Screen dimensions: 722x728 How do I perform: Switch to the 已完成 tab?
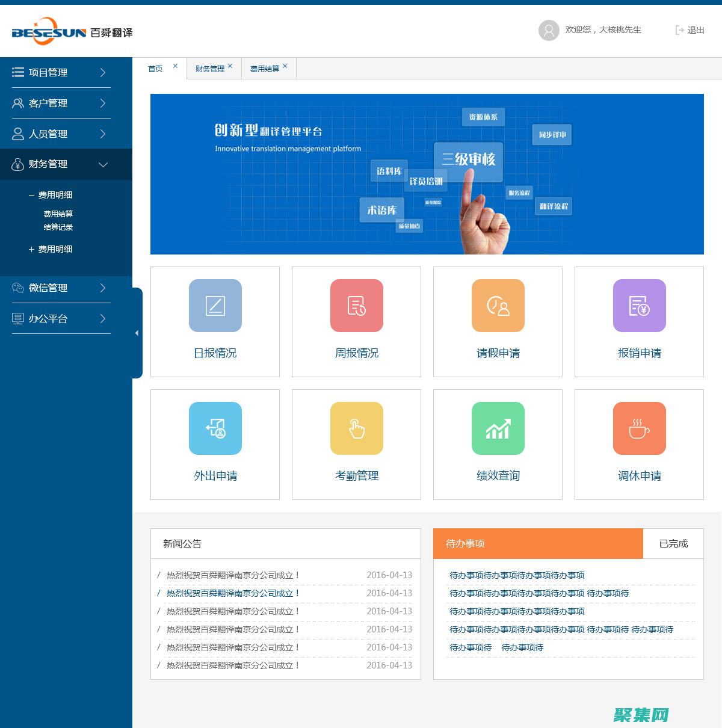673,543
